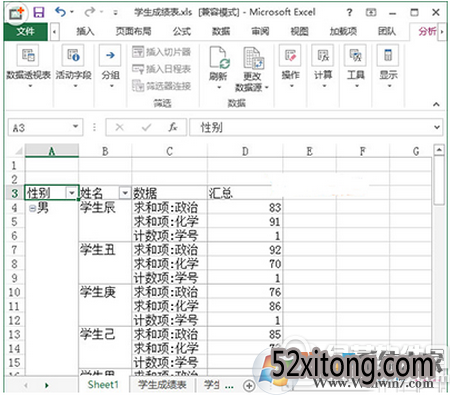Select the 学生成绩表 worksheet tab
The height and width of the screenshot is (397, 450).
click(x=162, y=385)
